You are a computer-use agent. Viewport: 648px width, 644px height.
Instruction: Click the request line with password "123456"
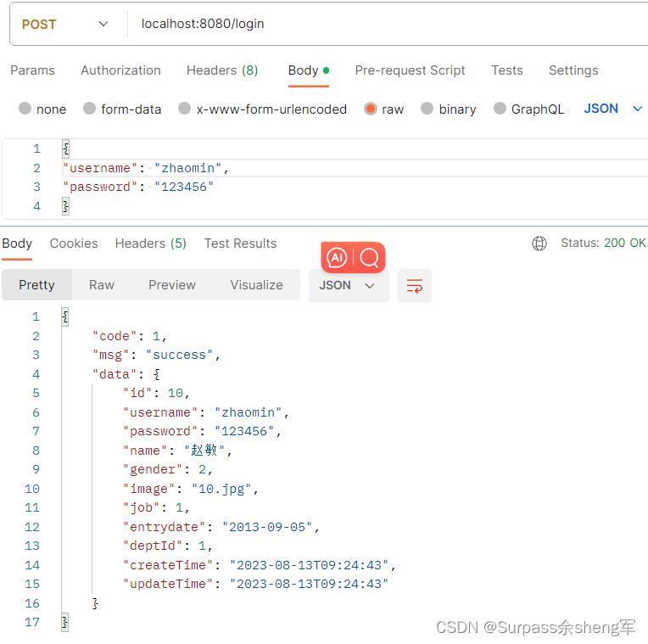click(137, 187)
